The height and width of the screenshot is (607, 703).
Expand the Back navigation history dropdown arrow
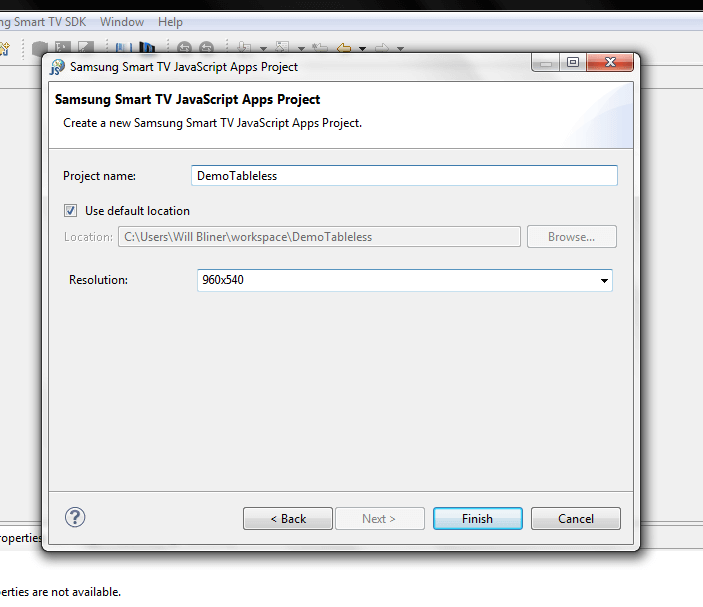362,48
